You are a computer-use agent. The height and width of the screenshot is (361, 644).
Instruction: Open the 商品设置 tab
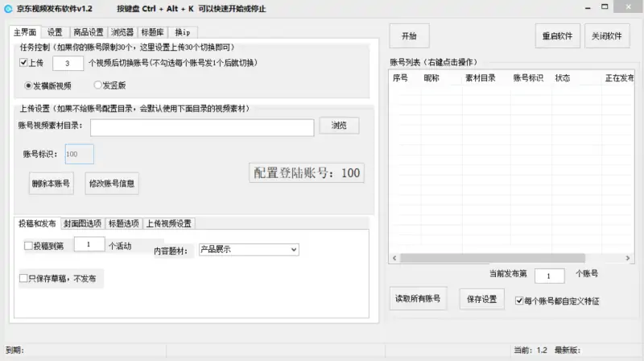(88, 33)
